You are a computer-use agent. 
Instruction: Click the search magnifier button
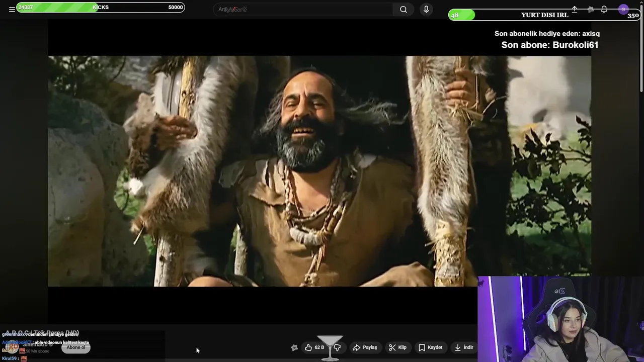404,9
